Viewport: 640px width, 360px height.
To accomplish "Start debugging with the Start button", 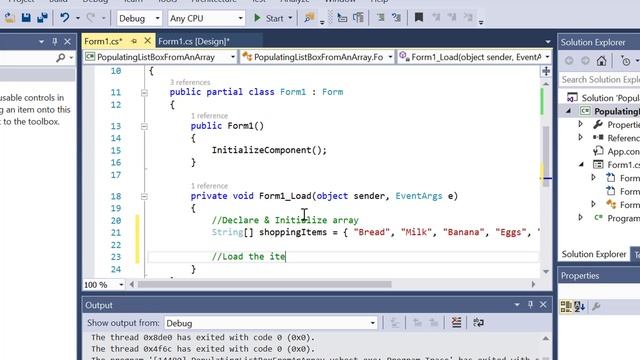I will tap(269, 18).
